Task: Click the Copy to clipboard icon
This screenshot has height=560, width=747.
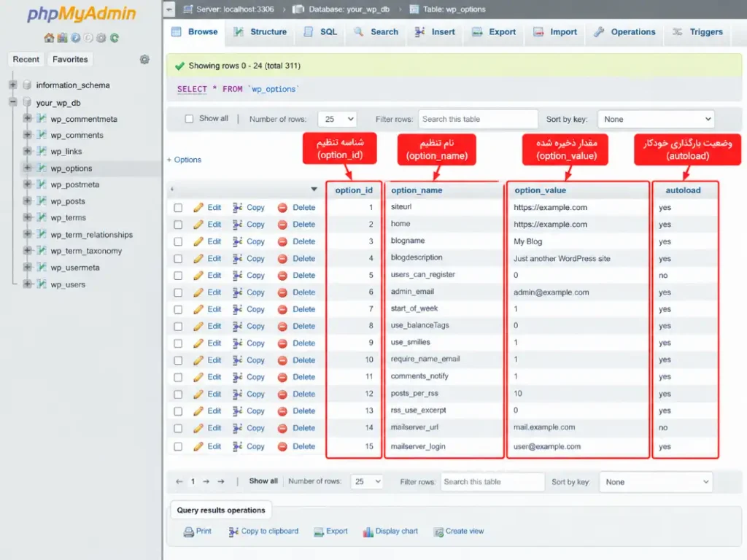Action: tap(233, 532)
